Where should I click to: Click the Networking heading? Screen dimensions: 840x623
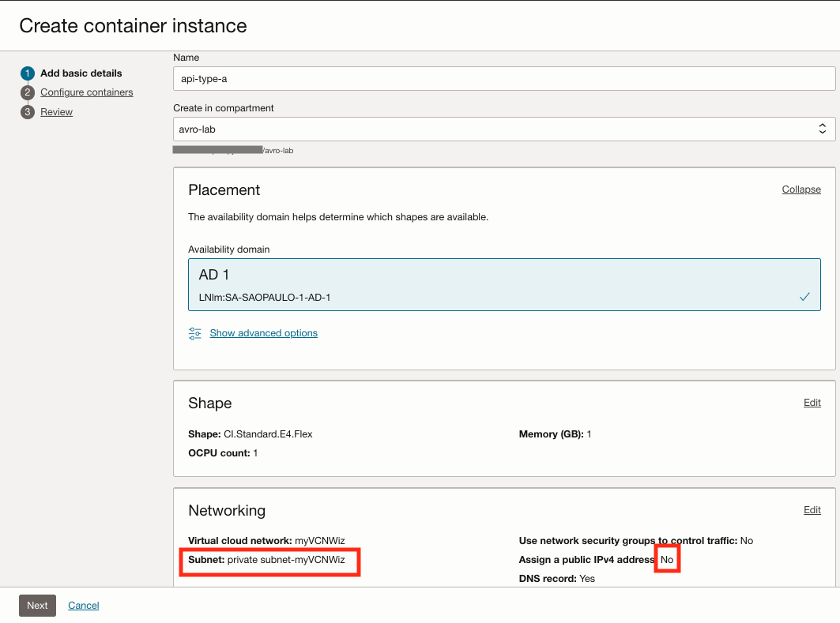pos(227,511)
